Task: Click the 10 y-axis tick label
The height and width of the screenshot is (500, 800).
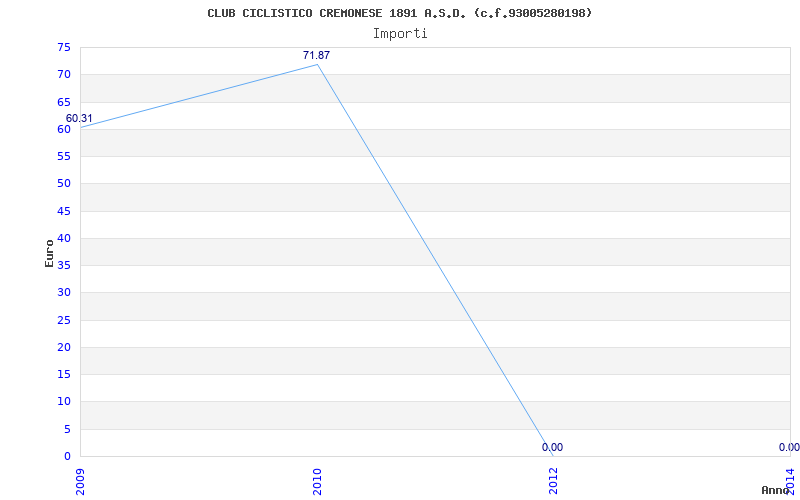Action: pos(64,402)
